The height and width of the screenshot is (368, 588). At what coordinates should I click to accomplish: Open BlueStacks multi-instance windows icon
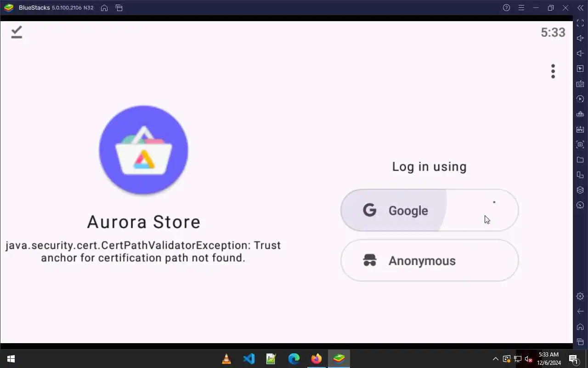119,8
